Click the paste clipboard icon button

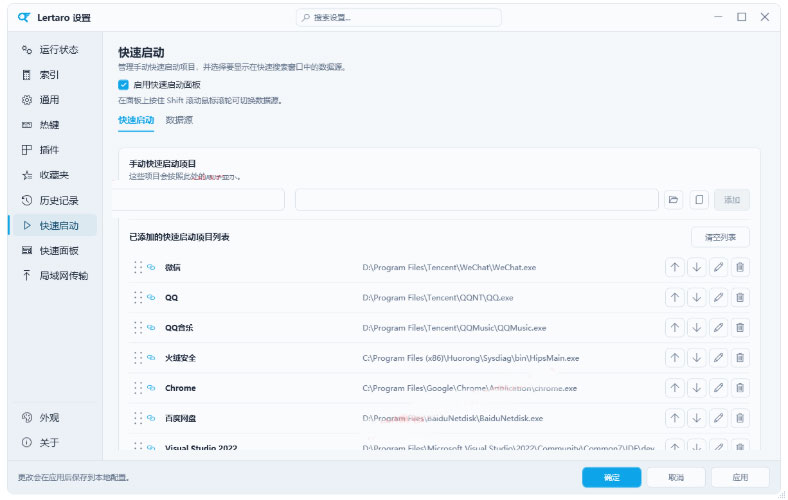click(x=699, y=200)
